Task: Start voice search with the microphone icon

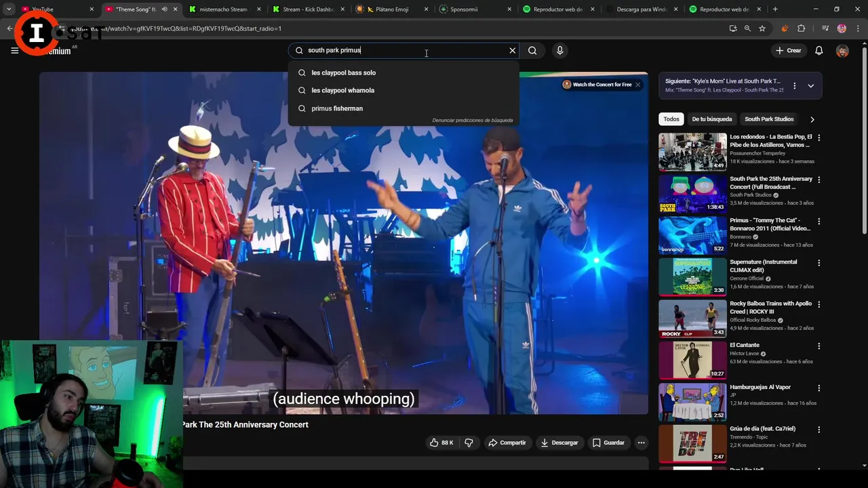Action: point(559,50)
